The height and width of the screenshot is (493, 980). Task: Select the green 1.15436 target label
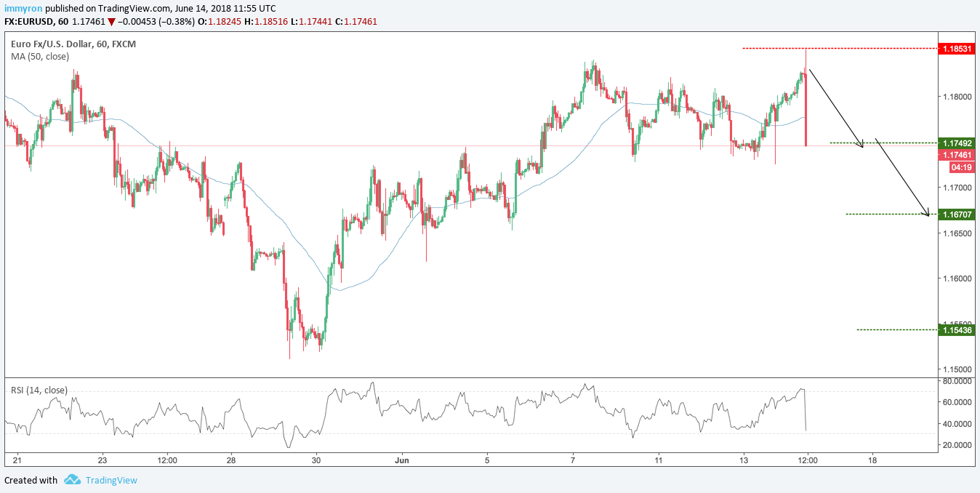[956, 330]
